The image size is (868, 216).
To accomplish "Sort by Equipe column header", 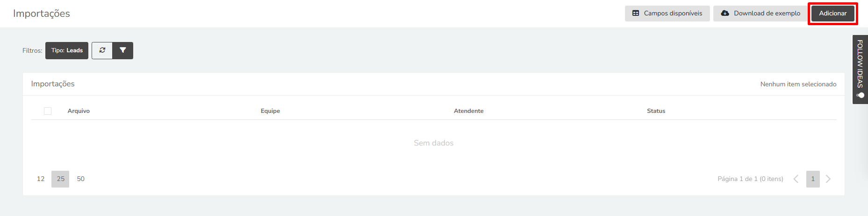I will [x=270, y=111].
